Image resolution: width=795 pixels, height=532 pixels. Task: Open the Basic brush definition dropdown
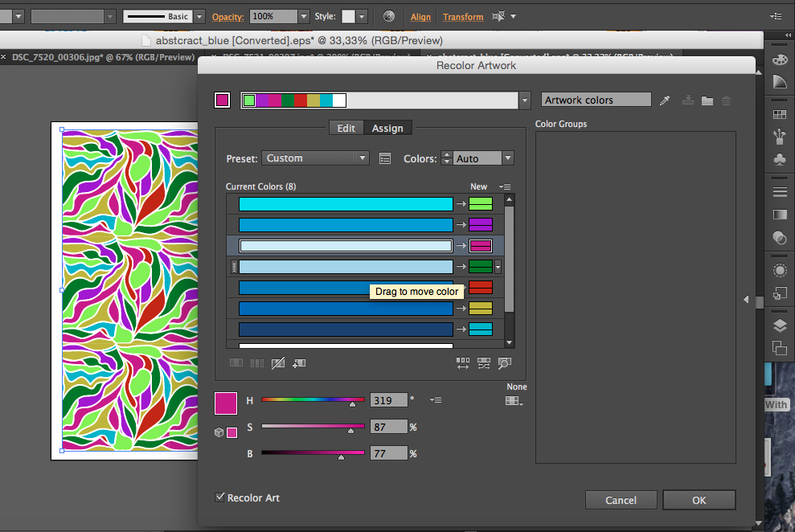199,16
